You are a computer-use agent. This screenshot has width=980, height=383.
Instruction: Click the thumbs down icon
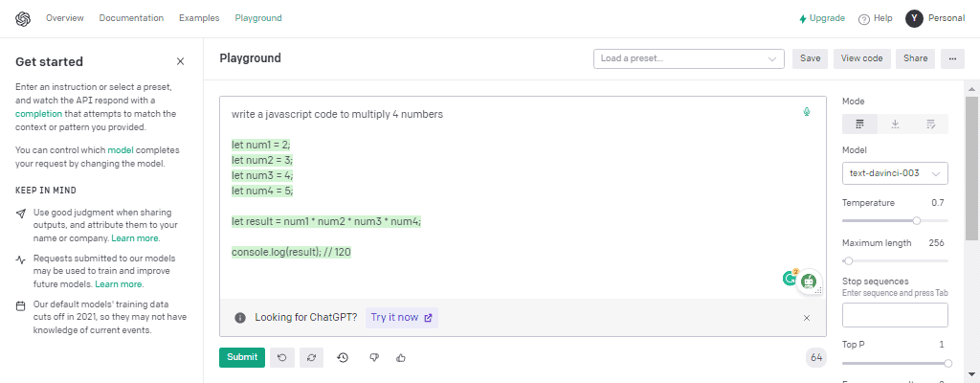pos(374,357)
